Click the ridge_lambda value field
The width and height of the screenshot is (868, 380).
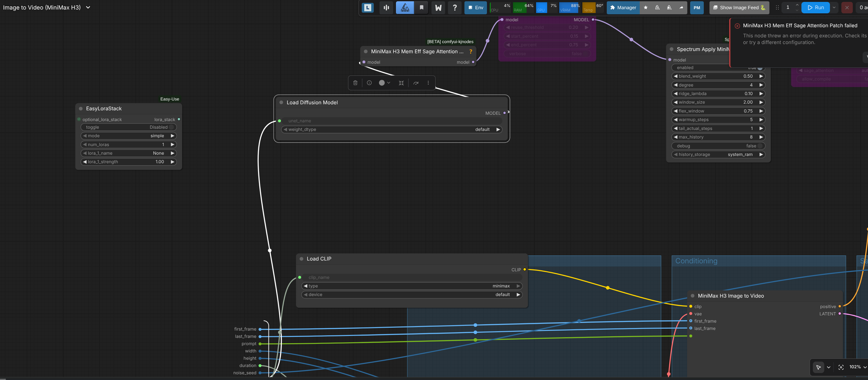click(718, 93)
